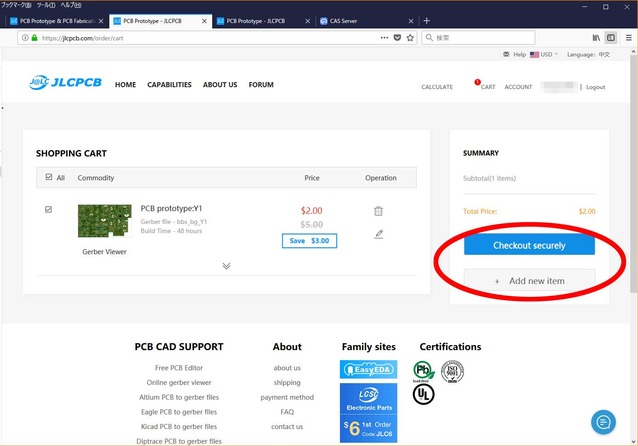
Task: Bookmark this page with the star icon
Action: point(410,38)
